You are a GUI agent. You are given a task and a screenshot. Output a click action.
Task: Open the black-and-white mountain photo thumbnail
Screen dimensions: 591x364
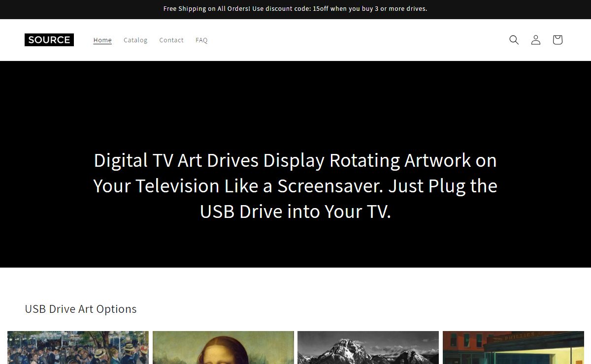click(368, 347)
